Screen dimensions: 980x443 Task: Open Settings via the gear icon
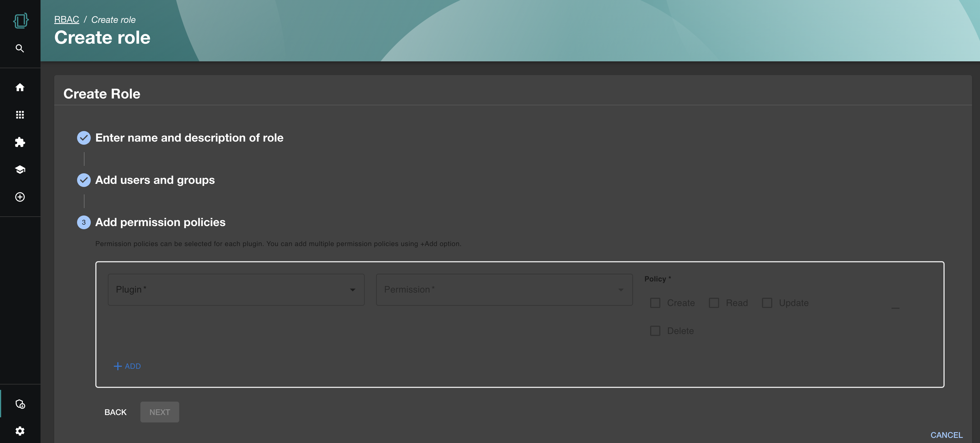(x=20, y=431)
